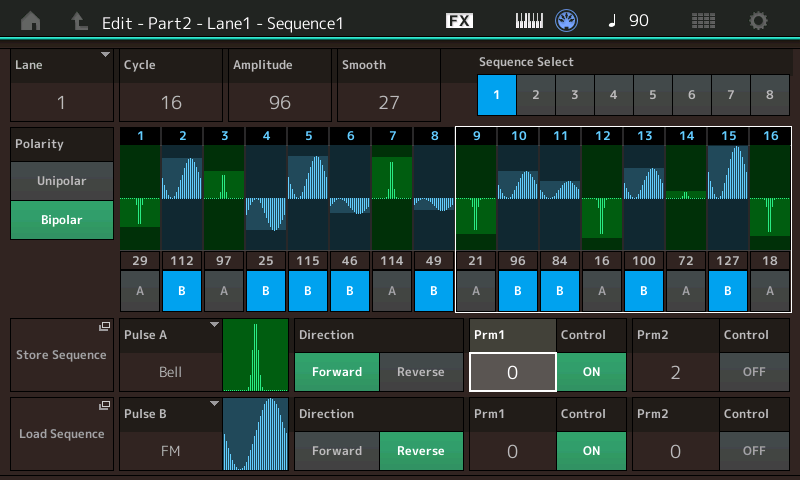Viewport: 800px width, 480px height.
Task: Open the utility settings gear
Action: [759, 20]
